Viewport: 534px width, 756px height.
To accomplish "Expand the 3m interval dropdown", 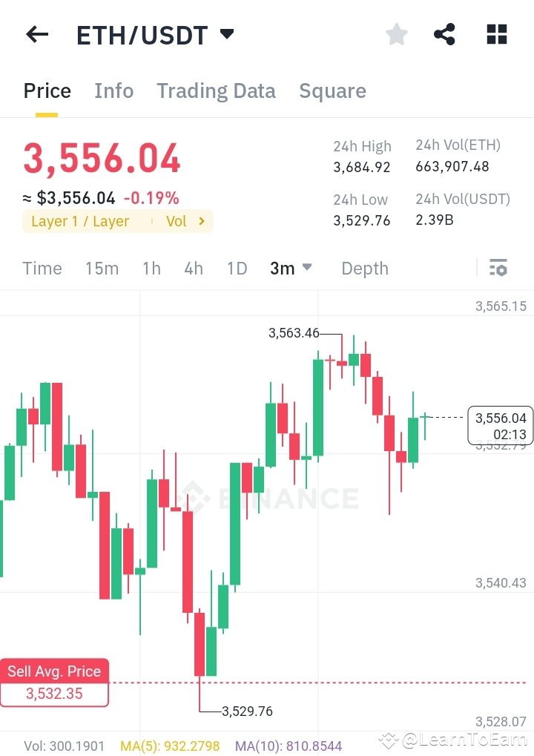I will 291,268.
